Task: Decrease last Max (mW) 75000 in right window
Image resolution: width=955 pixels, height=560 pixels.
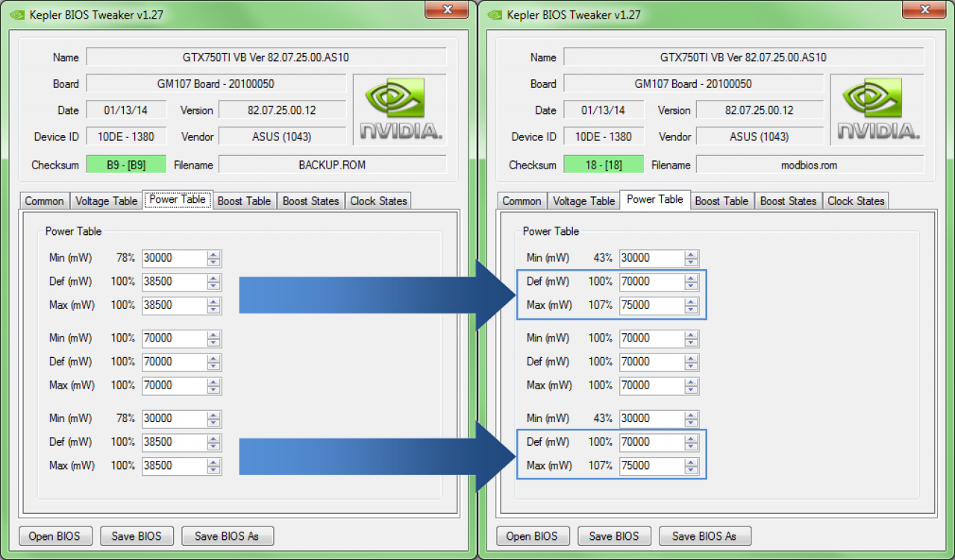Action: 692,470
